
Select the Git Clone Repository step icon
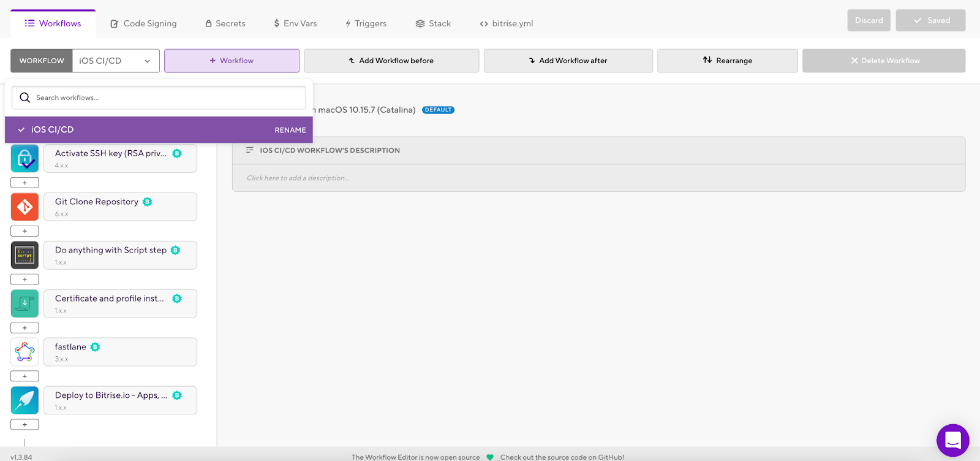tap(24, 207)
